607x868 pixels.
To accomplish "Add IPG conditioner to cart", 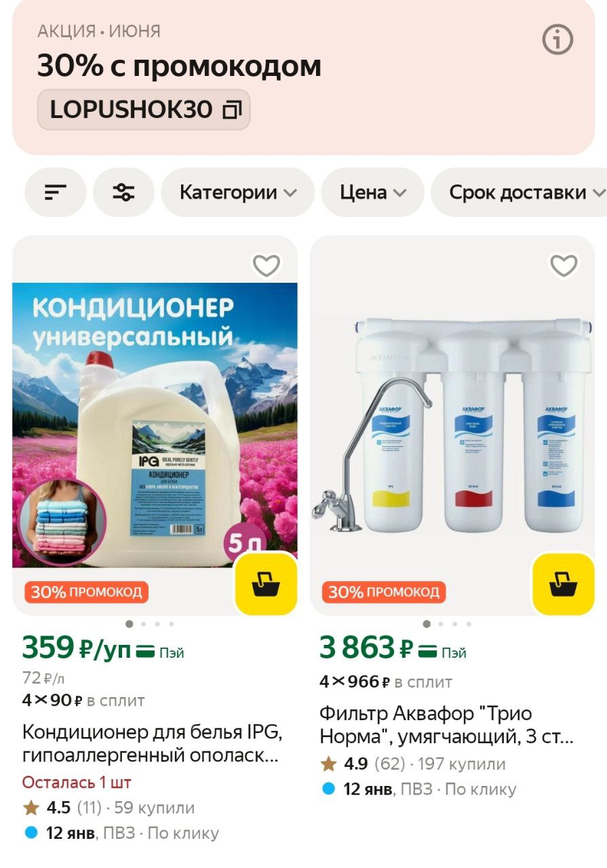I will [266, 584].
